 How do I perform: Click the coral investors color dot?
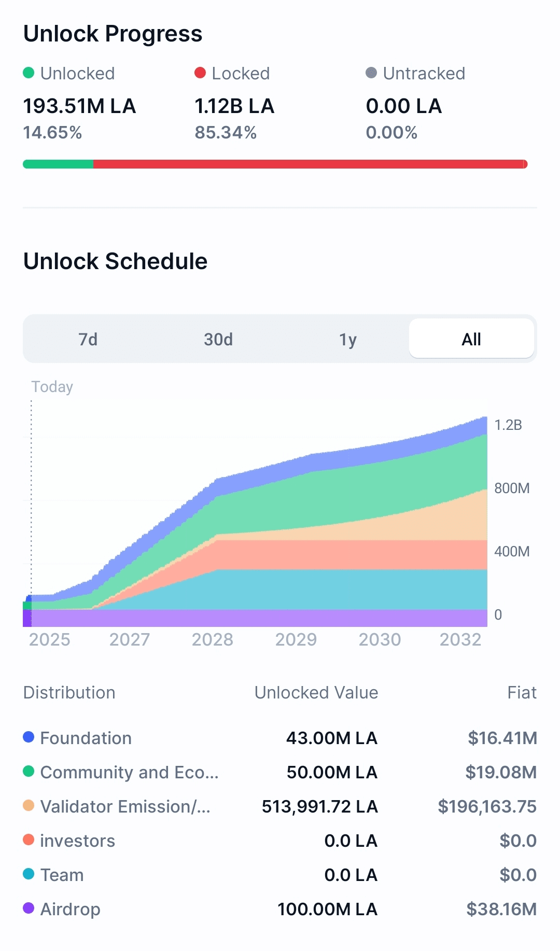click(29, 840)
